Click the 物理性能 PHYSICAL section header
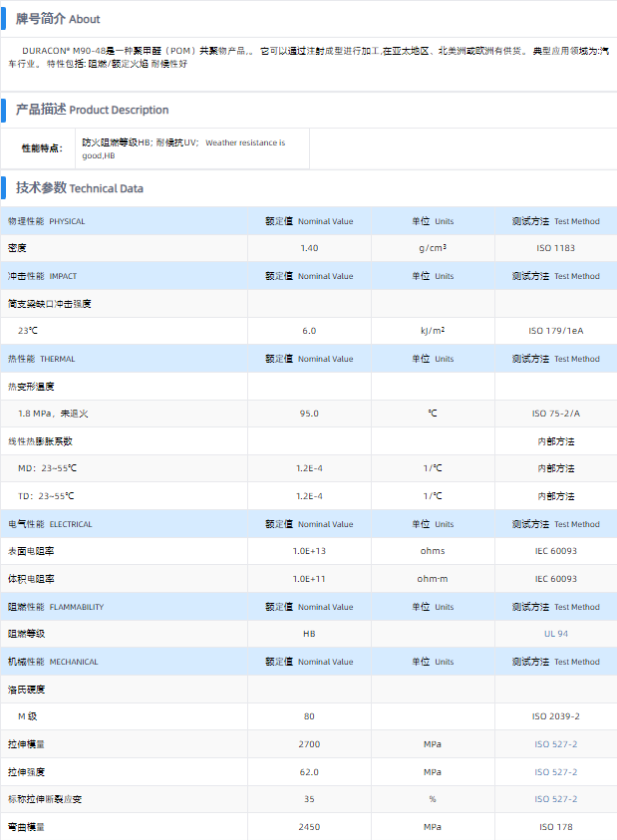The image size is (617, 840). [x=46, y=221]
